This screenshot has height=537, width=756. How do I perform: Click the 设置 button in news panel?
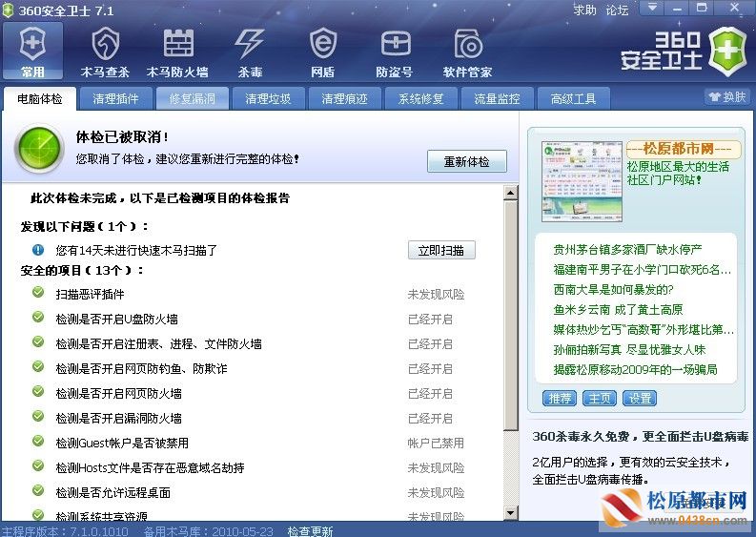coord(640,398)
